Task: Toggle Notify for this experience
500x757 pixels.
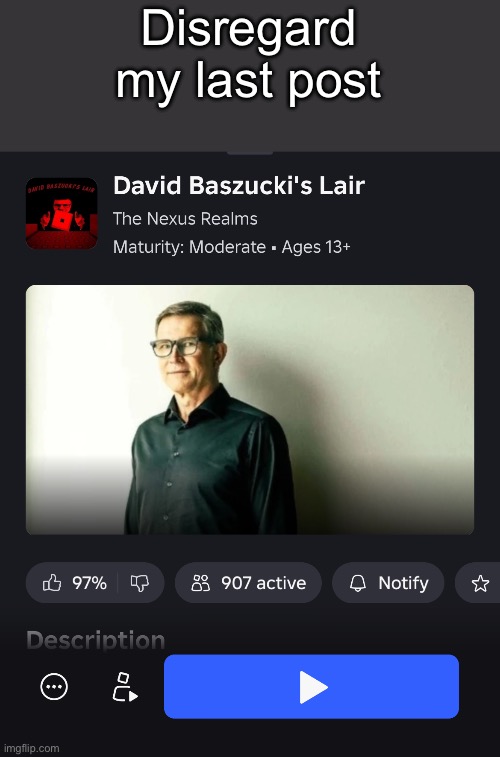Action: tap(388, 583)
